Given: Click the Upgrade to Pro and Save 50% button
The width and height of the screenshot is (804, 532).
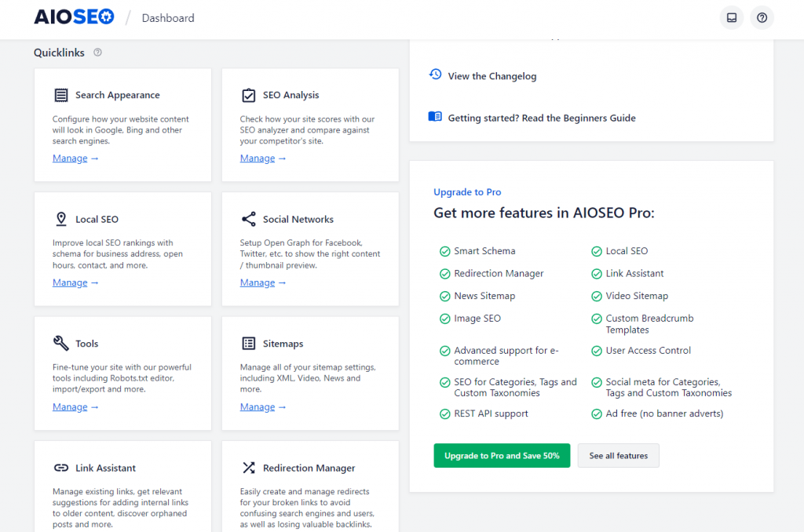Looking at the screenshot, I should [x=502, y=455].
